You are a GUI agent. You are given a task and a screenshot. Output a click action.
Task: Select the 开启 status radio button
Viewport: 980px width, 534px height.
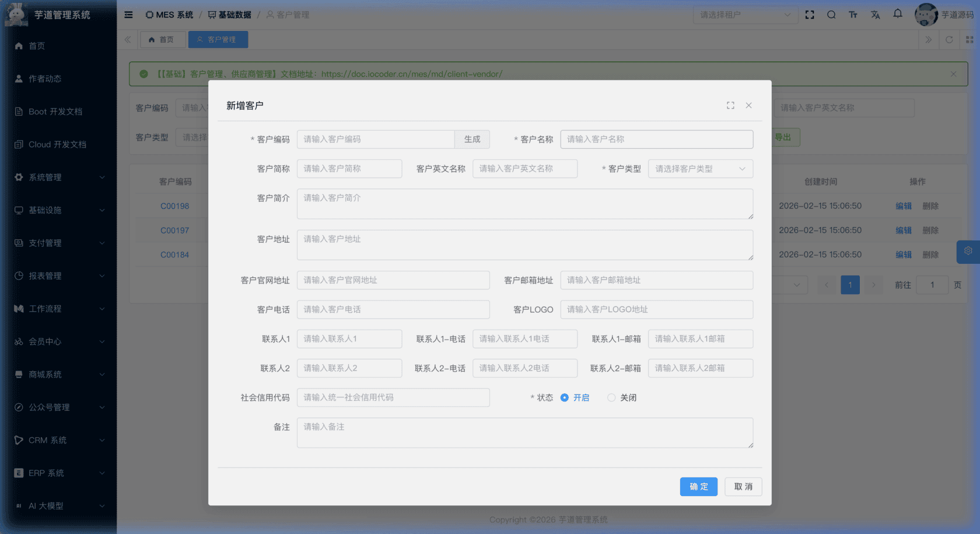pos(565,397)
